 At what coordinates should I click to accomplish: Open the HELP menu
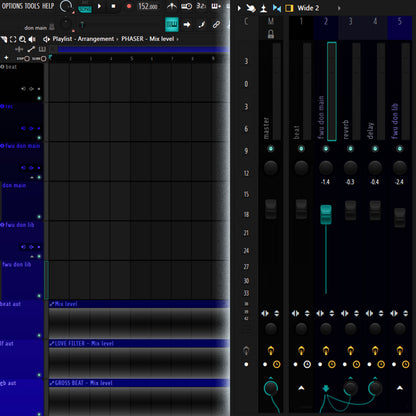tap(48, 6)
